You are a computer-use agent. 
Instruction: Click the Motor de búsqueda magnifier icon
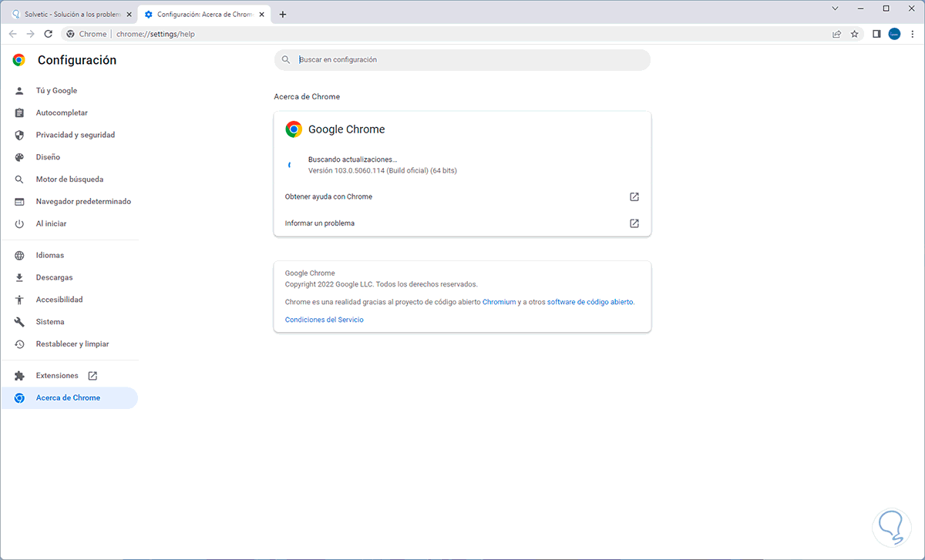19,179
